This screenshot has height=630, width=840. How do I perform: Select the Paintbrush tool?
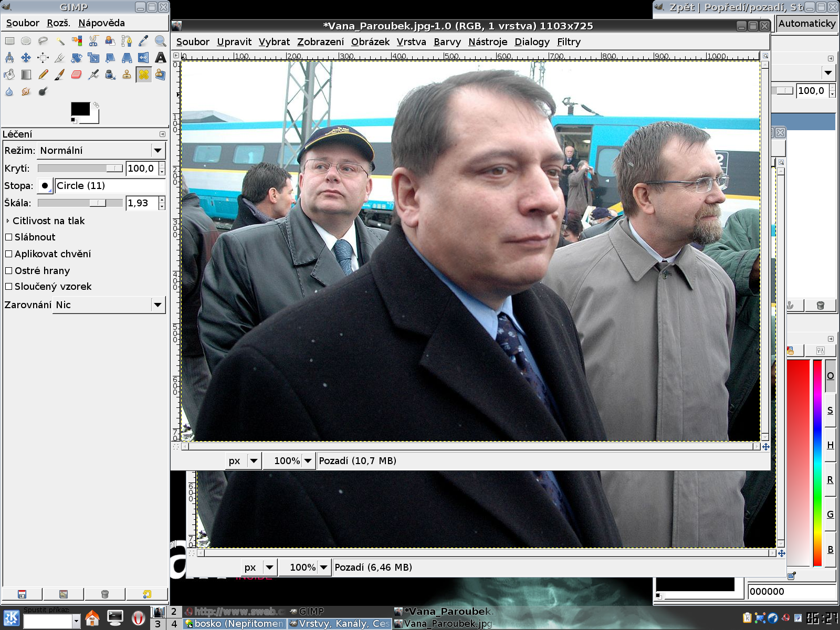point(60,75)
